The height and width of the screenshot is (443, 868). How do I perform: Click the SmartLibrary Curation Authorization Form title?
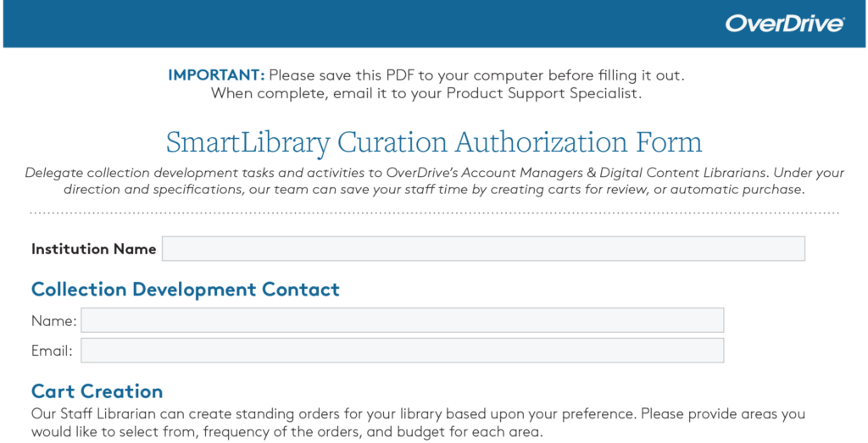pyautogui.click(x=433, y=141)
